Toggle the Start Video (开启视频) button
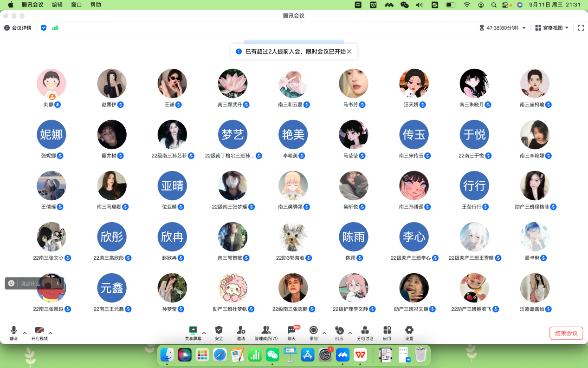588x368 pixels. click(39, 331)
